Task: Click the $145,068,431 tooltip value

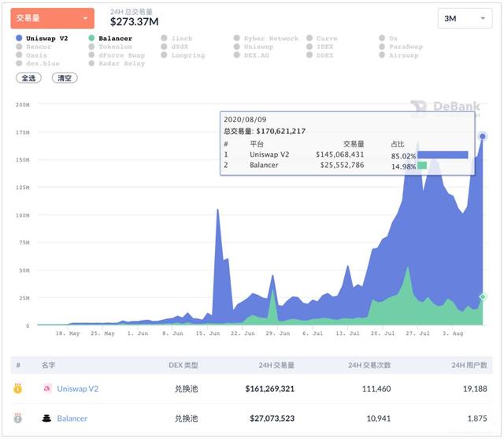Action: 339,154
